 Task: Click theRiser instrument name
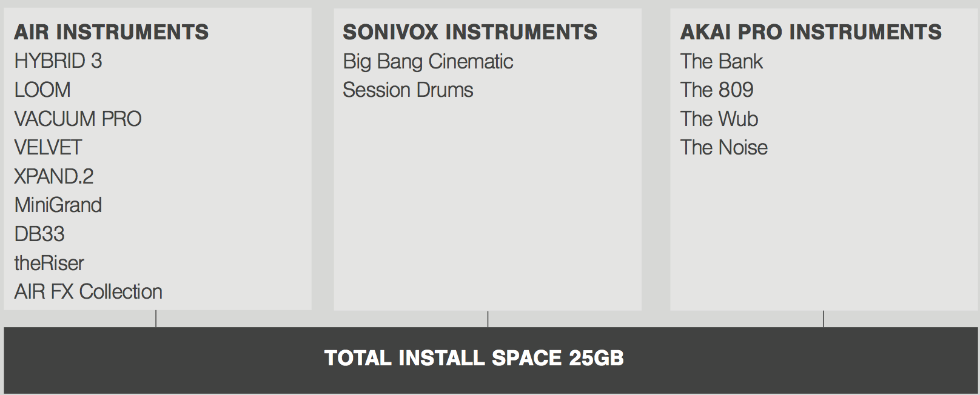(49, 263)
